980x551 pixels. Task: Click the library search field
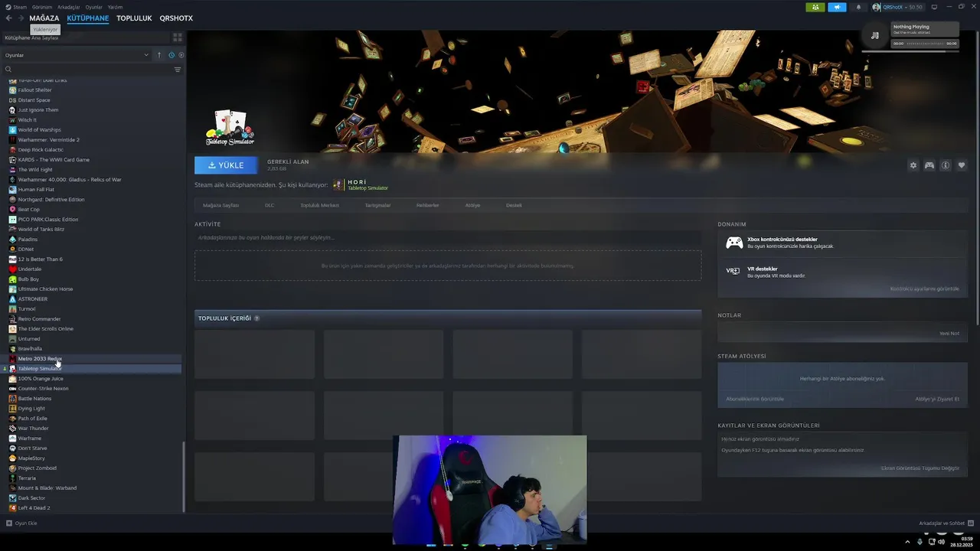pos(86,70)
